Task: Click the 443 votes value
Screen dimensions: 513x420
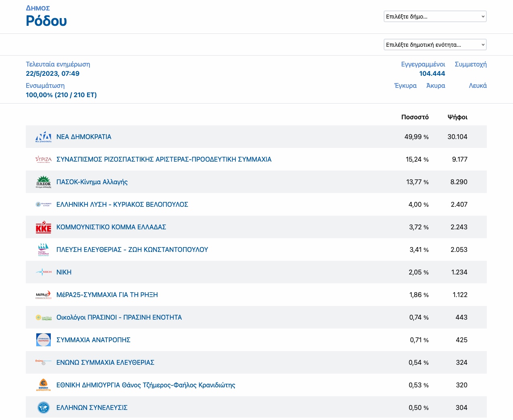Action: click(461, 317)
